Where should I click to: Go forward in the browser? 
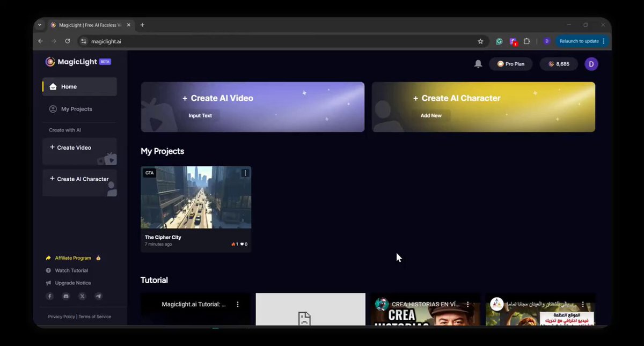54,41
